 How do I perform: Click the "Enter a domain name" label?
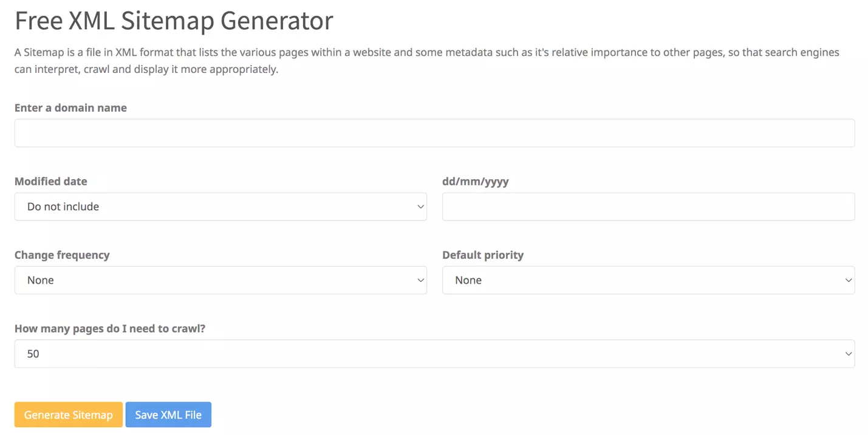point(70,108)
